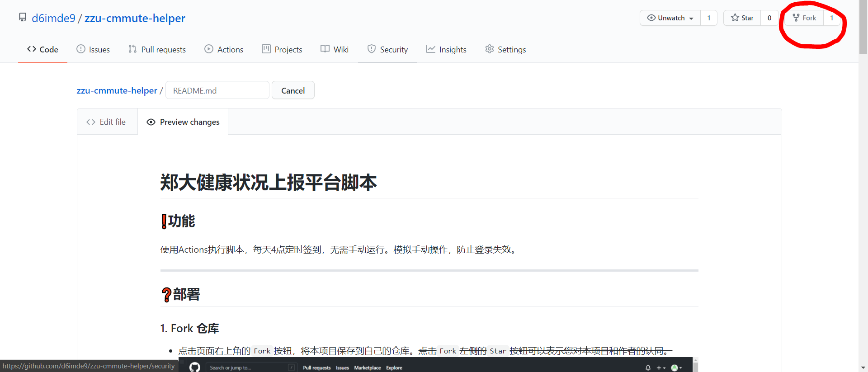The width and height of the screenshot is (868, 372).
Task: Open the Pull requests tab
Action: (157, 49)
